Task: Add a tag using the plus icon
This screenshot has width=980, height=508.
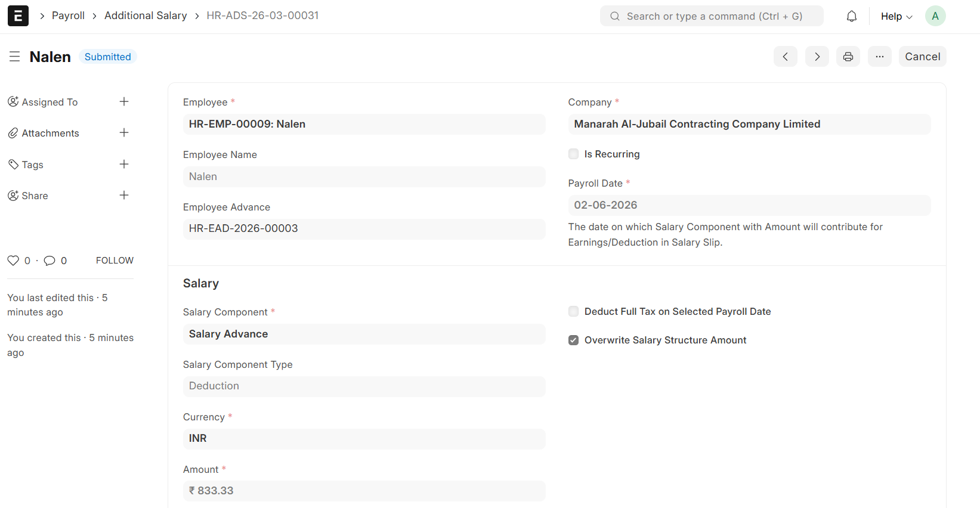Action: tap(124, 165)
